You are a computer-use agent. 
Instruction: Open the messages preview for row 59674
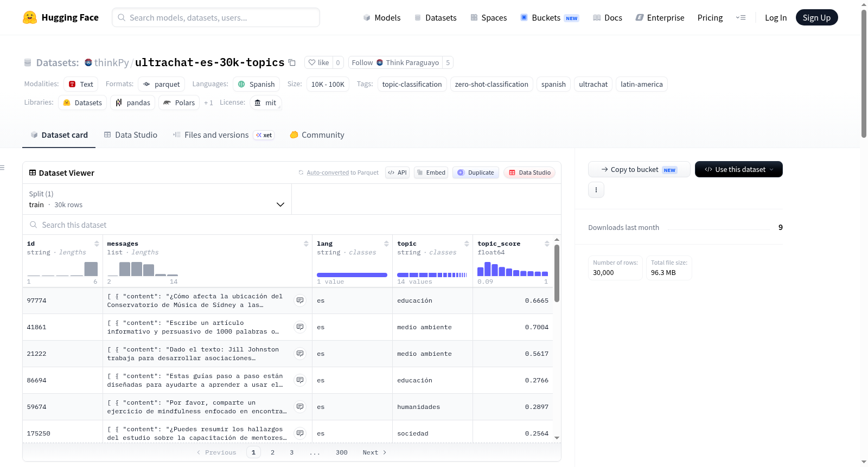coord(300,407)
